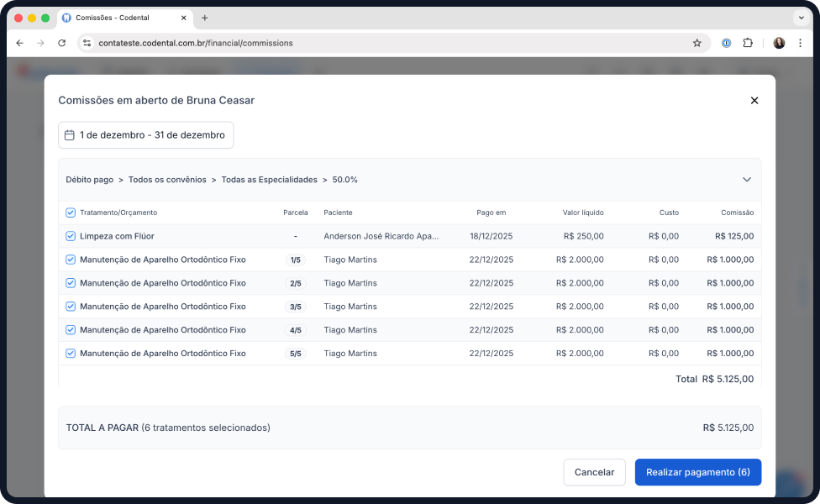The width and height of the screenshot is (820, 504).
Task: Open the date range picker for dezembro
Action: pyautogui.click(x=151, y=135)
